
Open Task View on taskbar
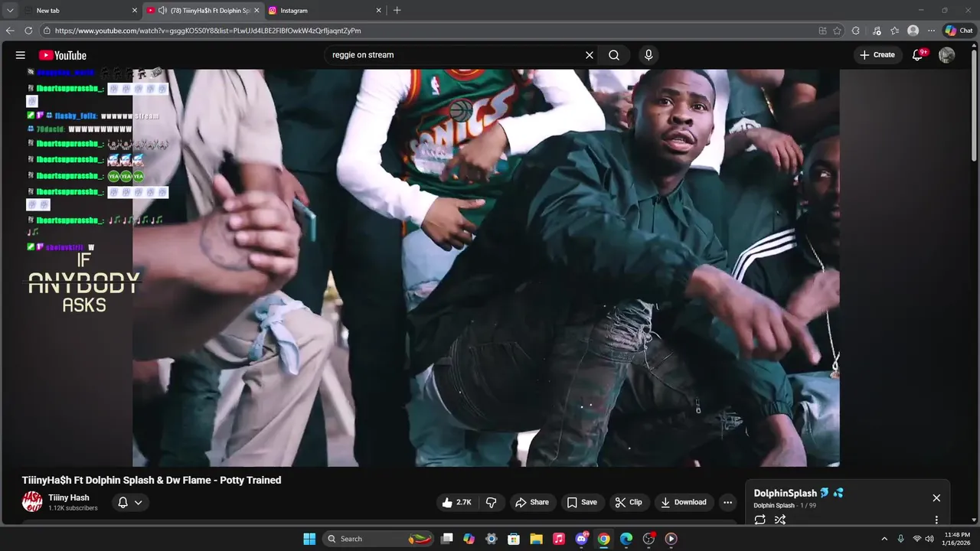(447, 539)
